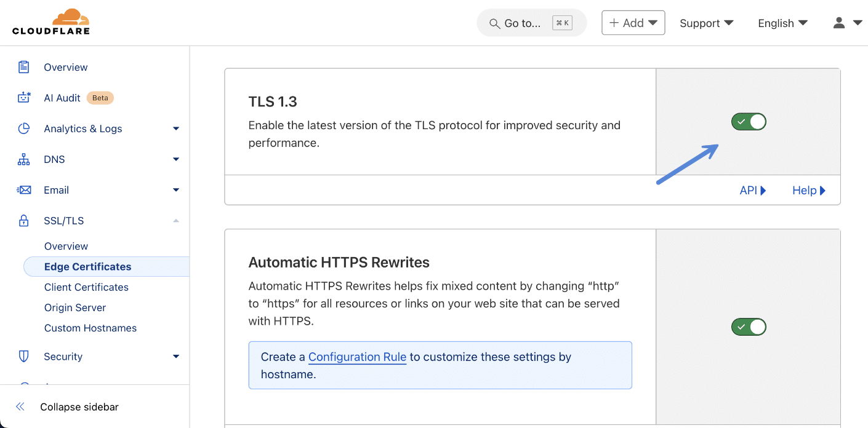Click the Overview document icon
The height and width of the screenshot is (428, 868).
(x=23, y=67)
